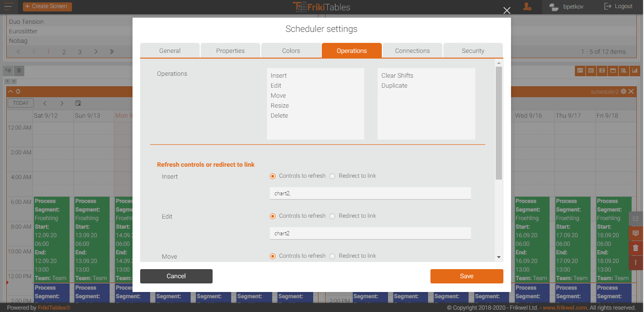Open the Connections tab
The height and width of the screenshot is (312, 644).
point(412,51)
